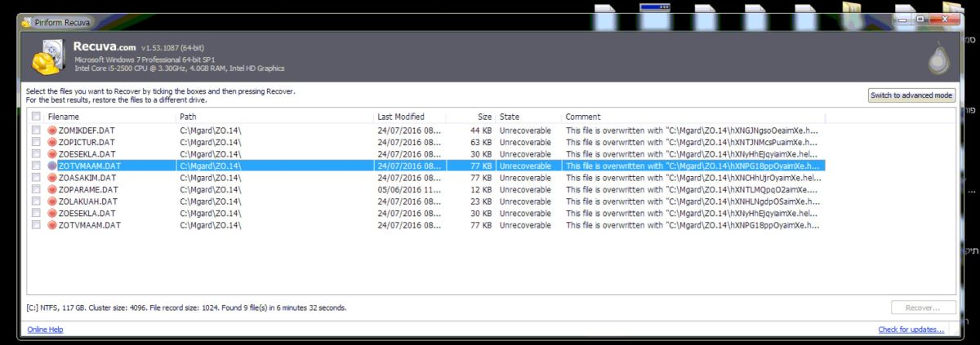The image size is (980, 345).
Task: Select the ZOASAKIM.DAT filename
Action: [x=87, y=178]
